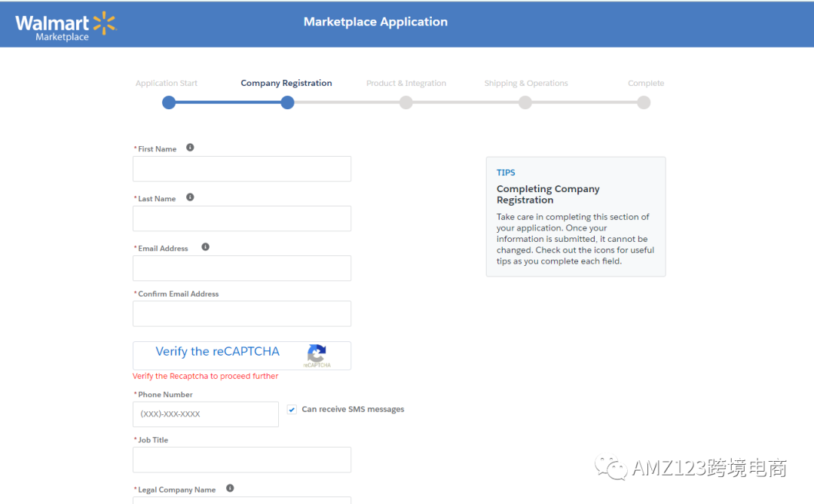Viewport: 814px width, 504px height.
Task: Click the First Name info icon
Action: 190,148
